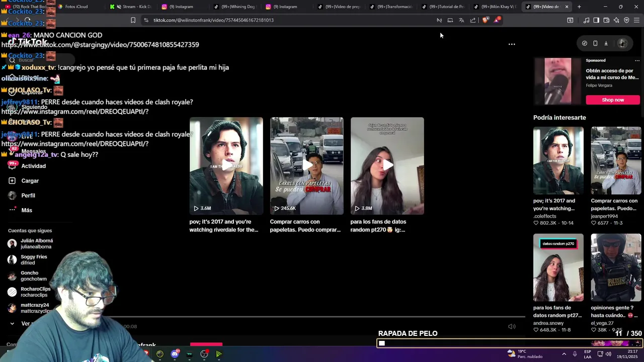This screenshot has width=644, height=362.
Task: Open RocharoClips followed account
Action: coord(30,292)
